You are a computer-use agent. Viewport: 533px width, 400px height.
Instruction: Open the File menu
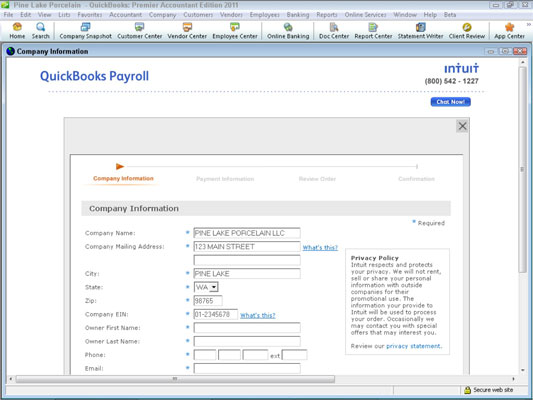8,15
